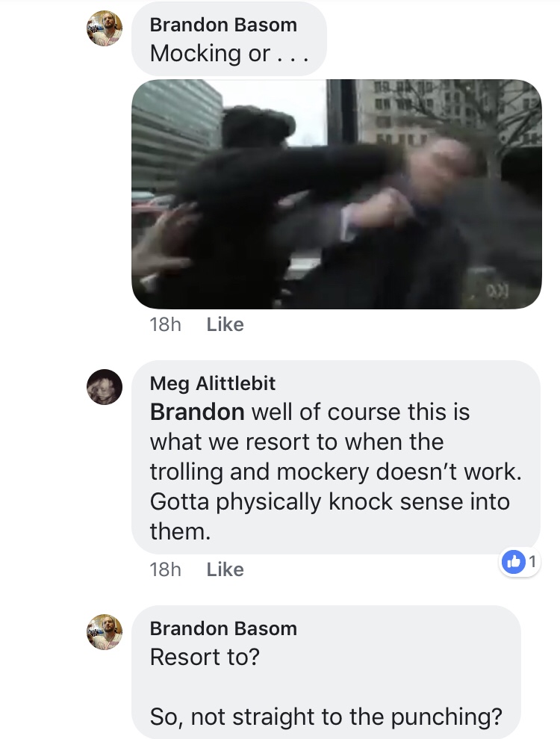Like Meg Alittlebit's comment
Image resolution: width=560 pixels, height=739 pixels.
pos(225,569)
